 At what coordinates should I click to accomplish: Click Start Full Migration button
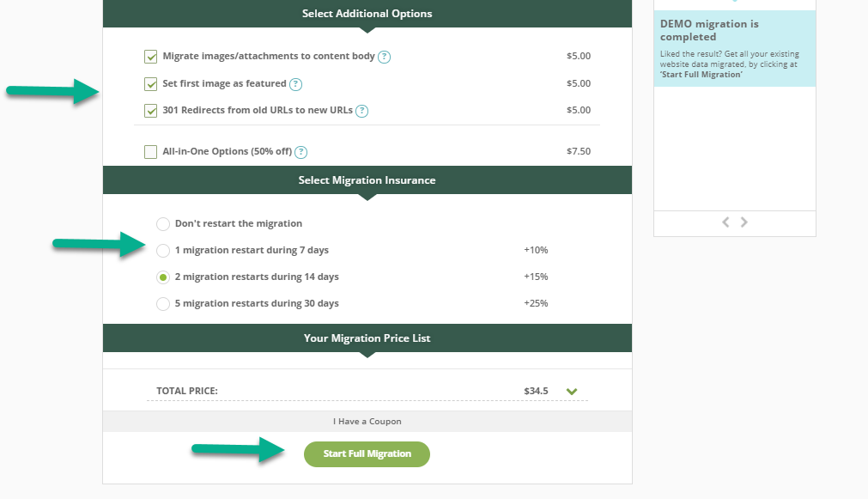pos(367,454)
